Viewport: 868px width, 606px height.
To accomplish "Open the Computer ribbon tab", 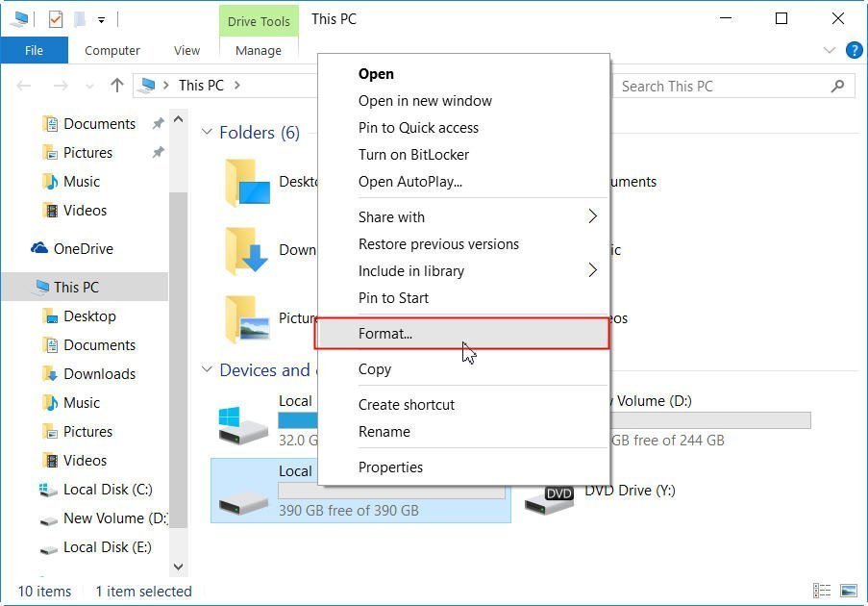I will pyautogui.click(x=112, y=50).
